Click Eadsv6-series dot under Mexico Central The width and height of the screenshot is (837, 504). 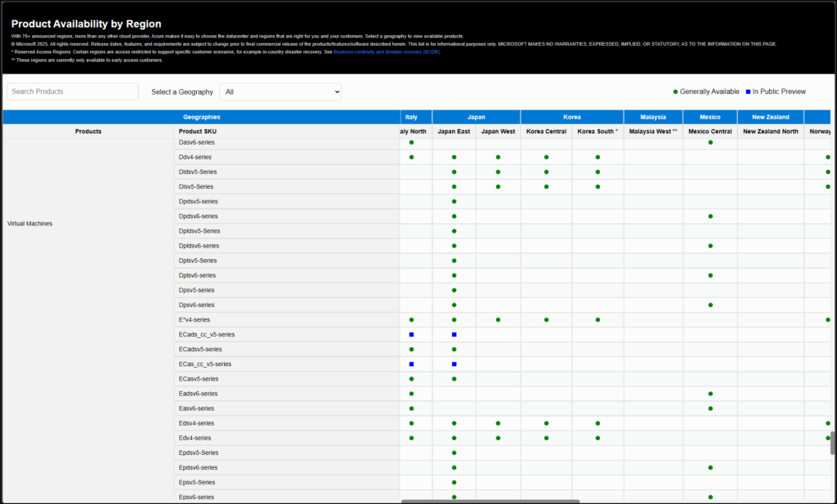(x=710, y=394)
